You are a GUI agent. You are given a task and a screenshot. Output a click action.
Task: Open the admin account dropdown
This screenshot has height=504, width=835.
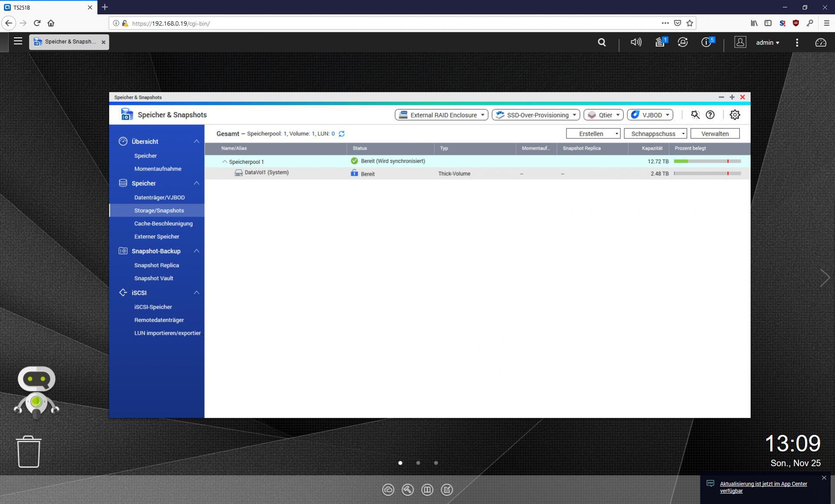click(768, 42)
